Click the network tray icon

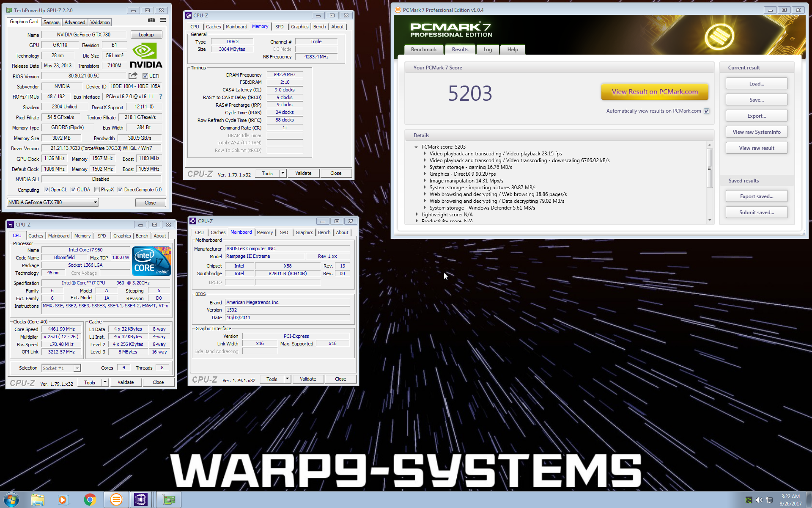coord(769,500)
